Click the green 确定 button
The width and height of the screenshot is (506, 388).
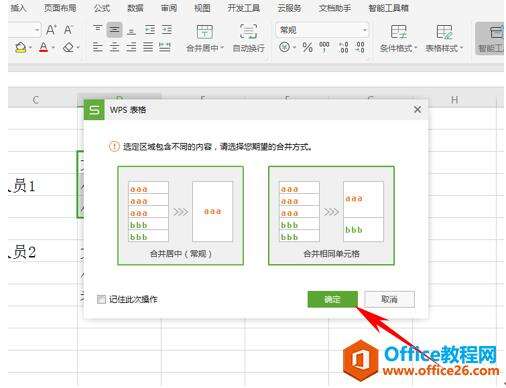click(x=333, y=299)
